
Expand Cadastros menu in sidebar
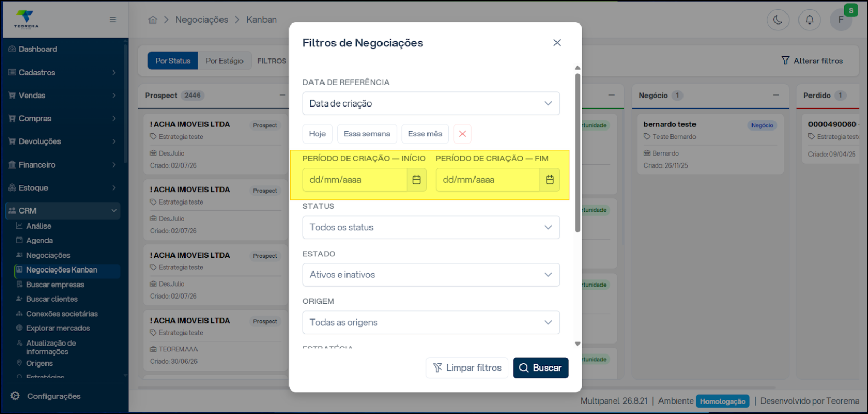tap(64, 72)
